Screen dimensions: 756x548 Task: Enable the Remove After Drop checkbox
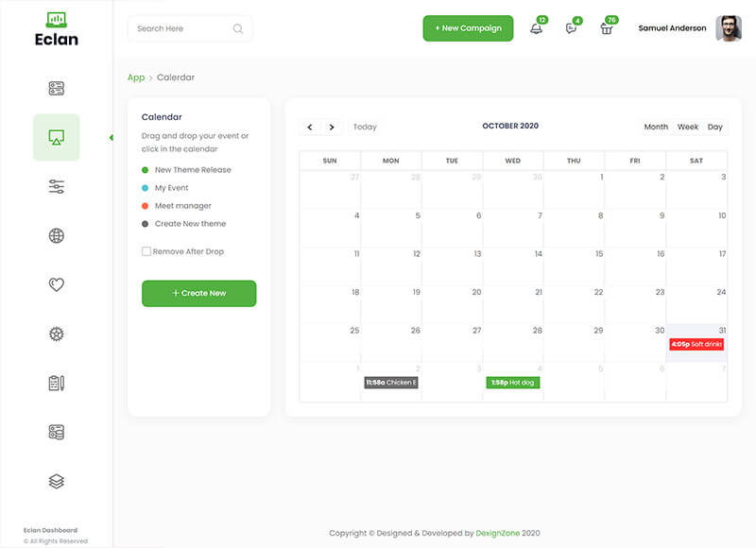(x=146, y=251)
